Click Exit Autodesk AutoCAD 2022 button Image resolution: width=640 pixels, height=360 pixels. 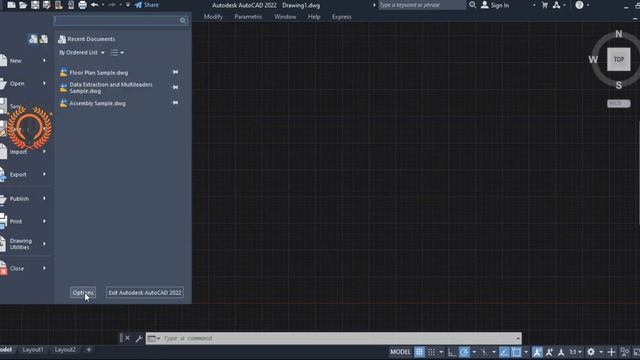pyautogui.click(x=145, y=293)
